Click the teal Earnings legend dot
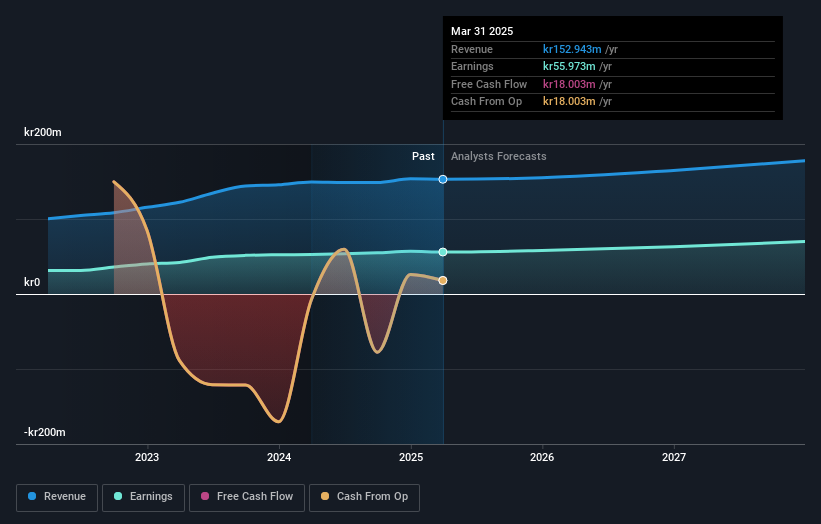821x524 pixels. tap(118, 496)
